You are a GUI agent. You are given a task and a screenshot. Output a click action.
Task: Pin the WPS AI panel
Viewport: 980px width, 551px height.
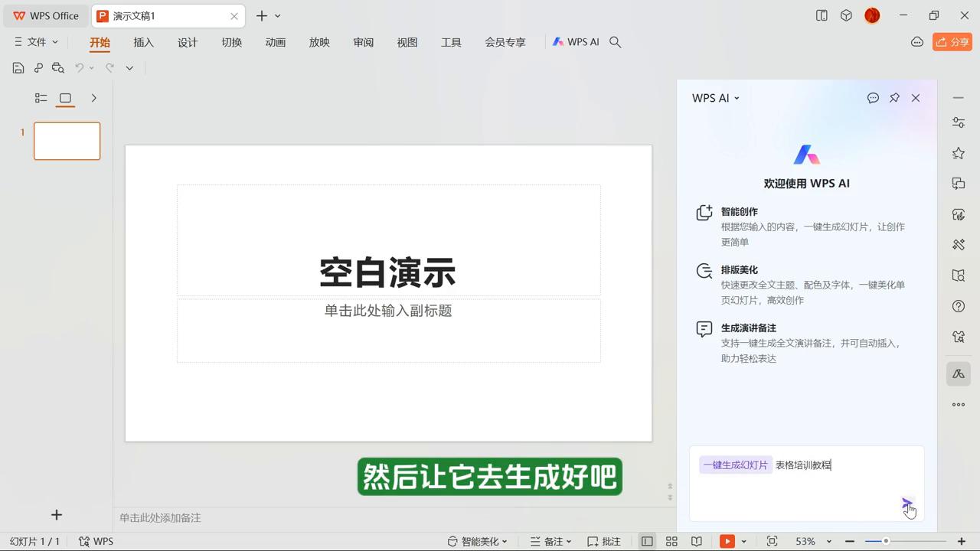click(x=894, y=98)
